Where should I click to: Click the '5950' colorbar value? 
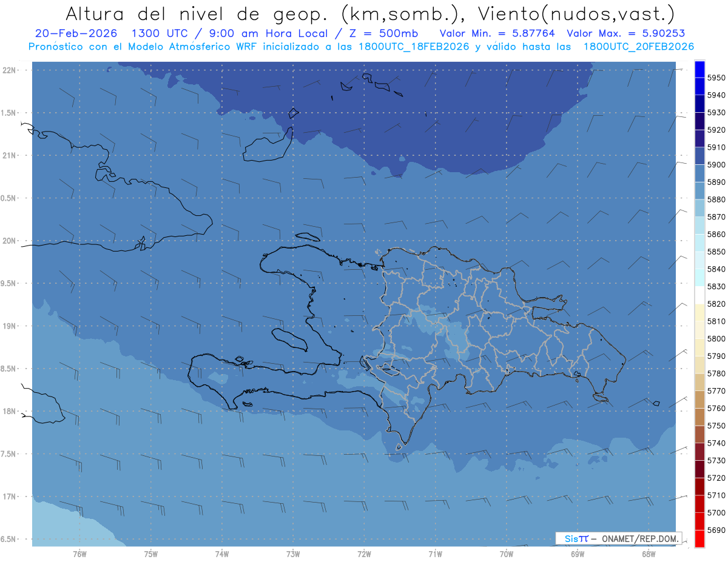(716, 78)
